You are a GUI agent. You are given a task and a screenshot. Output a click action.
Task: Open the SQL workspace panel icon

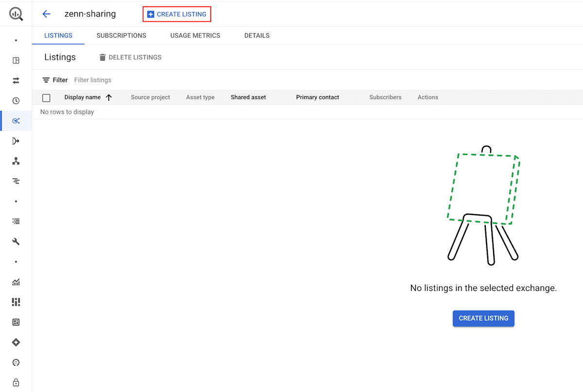tap(16, 61)
